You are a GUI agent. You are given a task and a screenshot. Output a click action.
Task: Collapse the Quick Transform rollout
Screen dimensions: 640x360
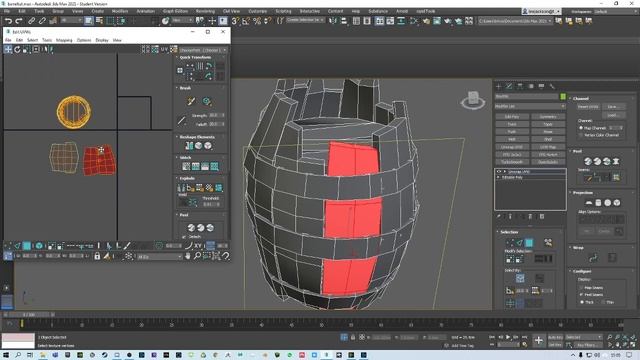pyautogui.click(x=195, y=58)
